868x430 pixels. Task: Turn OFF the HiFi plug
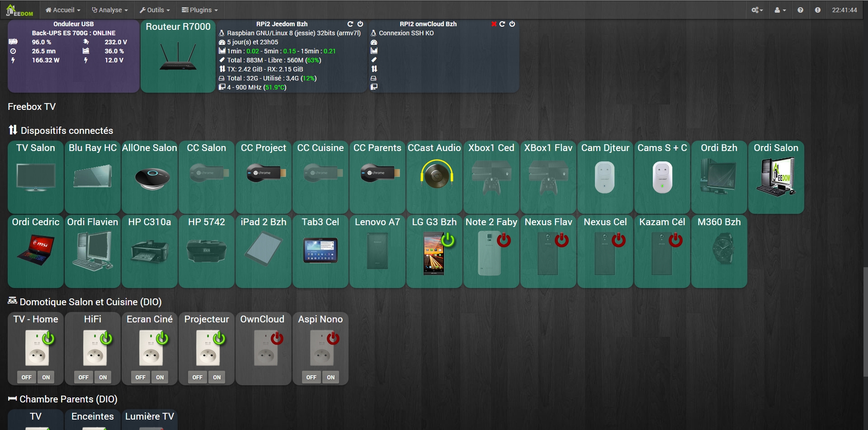tap(84, 377)
